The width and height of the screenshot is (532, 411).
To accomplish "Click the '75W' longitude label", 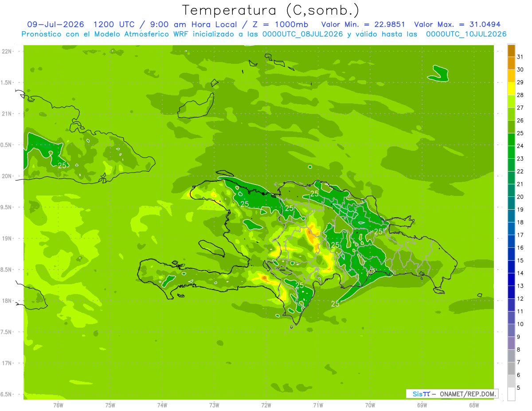I will [x=110, y=405].
